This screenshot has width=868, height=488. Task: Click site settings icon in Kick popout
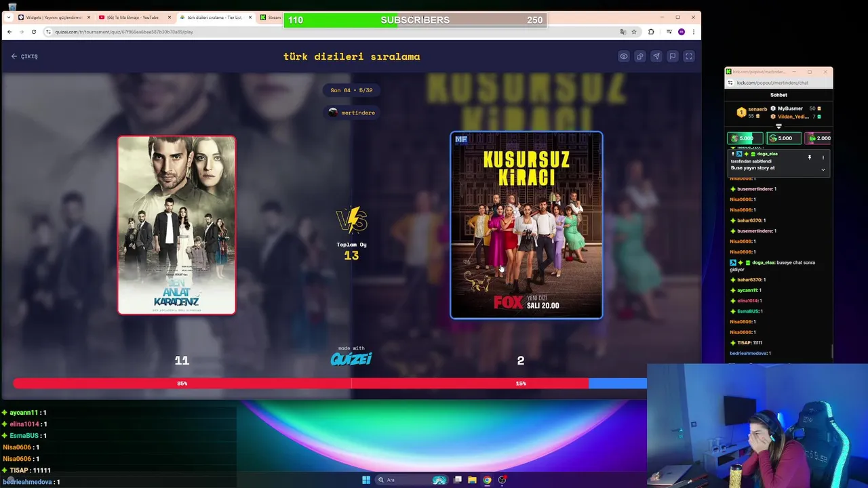click(730, 83)
